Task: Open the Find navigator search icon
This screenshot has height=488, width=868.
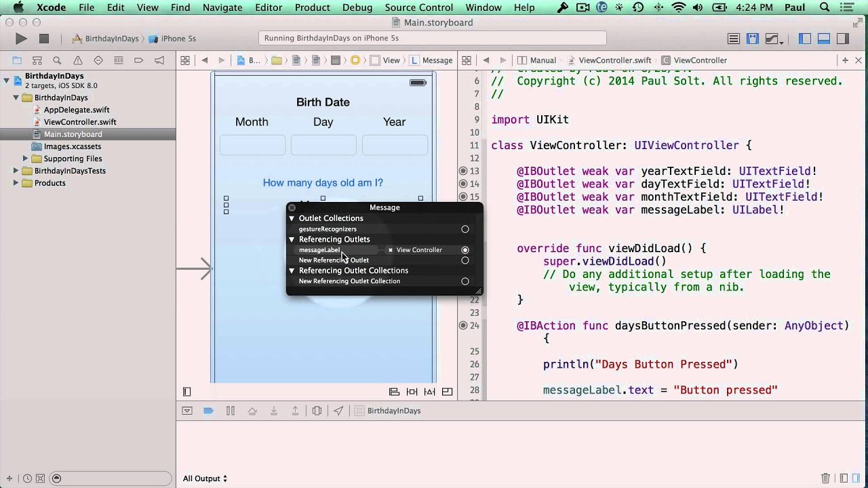Action: 58,60
